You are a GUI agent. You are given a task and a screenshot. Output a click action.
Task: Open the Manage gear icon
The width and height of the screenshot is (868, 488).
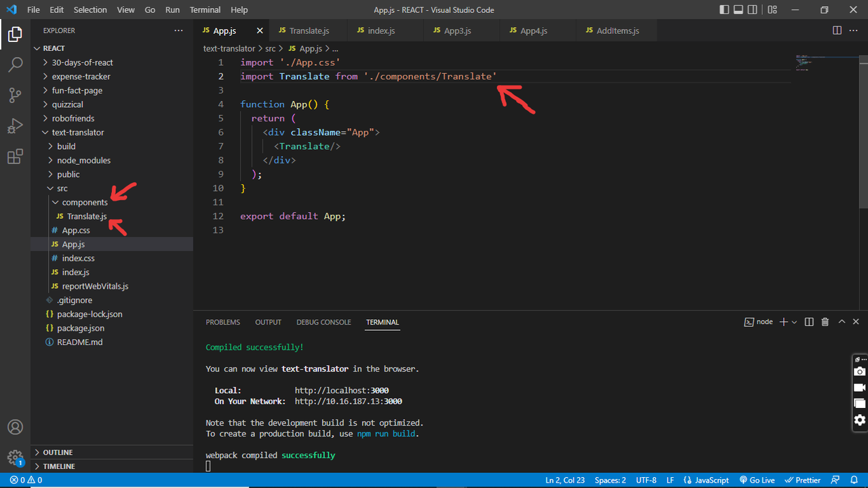point(15,458)
